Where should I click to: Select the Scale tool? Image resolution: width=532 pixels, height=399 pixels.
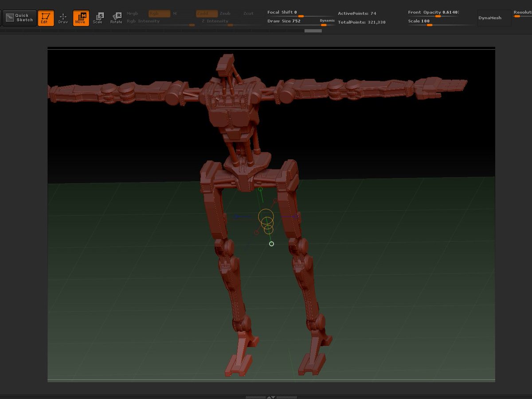click(x=98, y=18)
